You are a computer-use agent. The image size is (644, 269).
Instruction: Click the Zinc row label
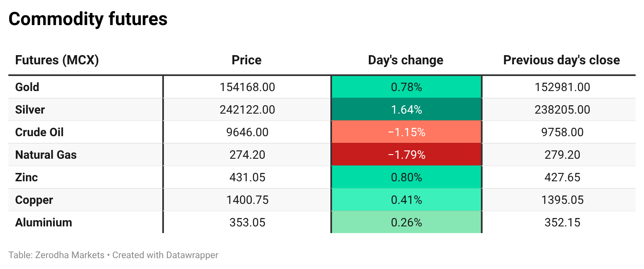pyautogui.click(x=26, y=178)
